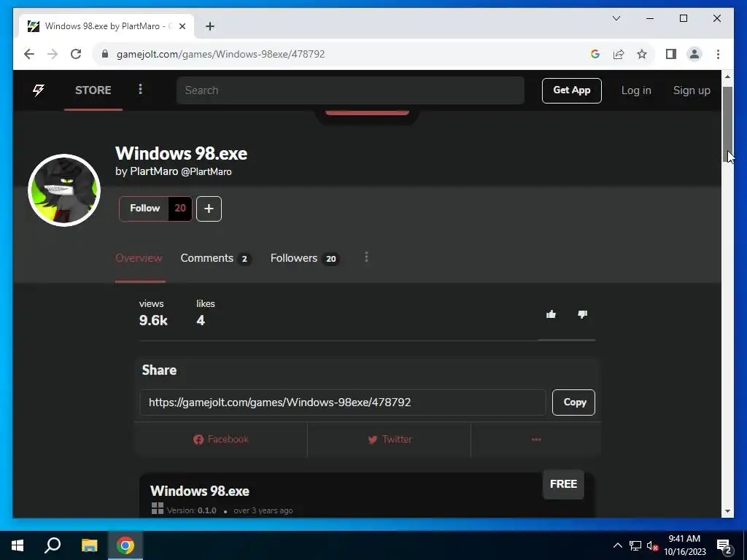Open the taskbar clock and date
This screenshot has height=560, width=747.
[x=684, y=545]
